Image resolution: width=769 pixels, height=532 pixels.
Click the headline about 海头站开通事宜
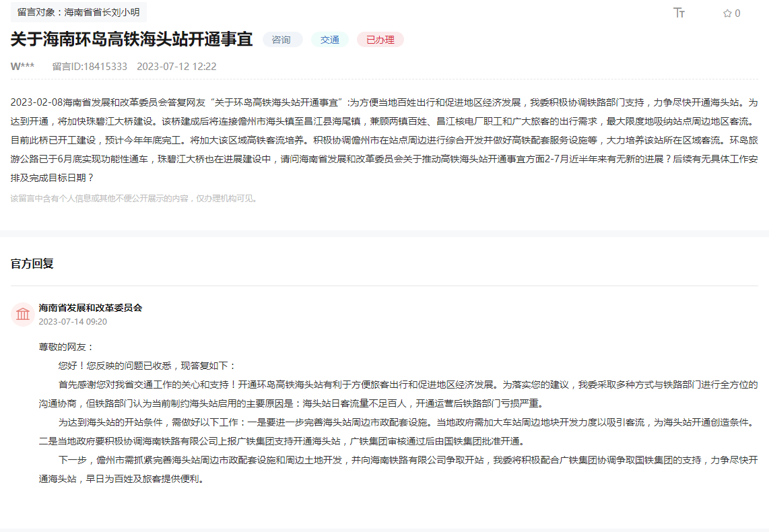[132, 39]
